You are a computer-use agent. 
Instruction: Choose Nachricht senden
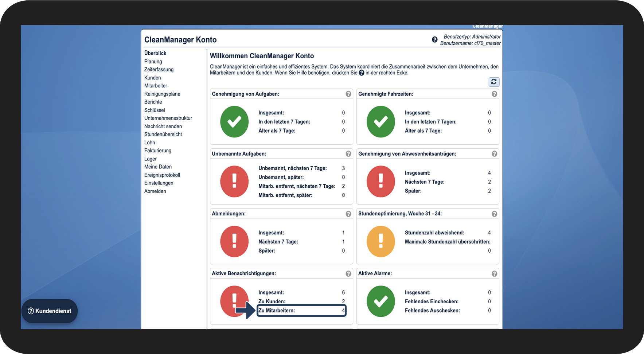click(x=163, y=127)
